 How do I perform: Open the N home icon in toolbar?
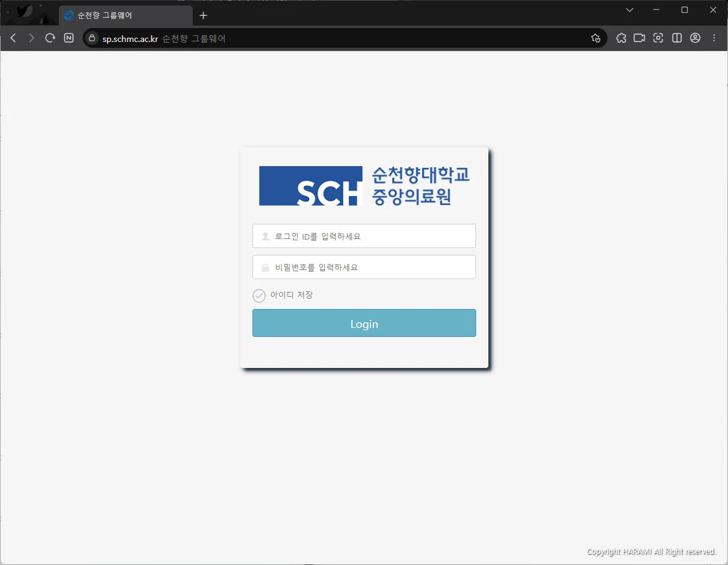coord(69,38)
